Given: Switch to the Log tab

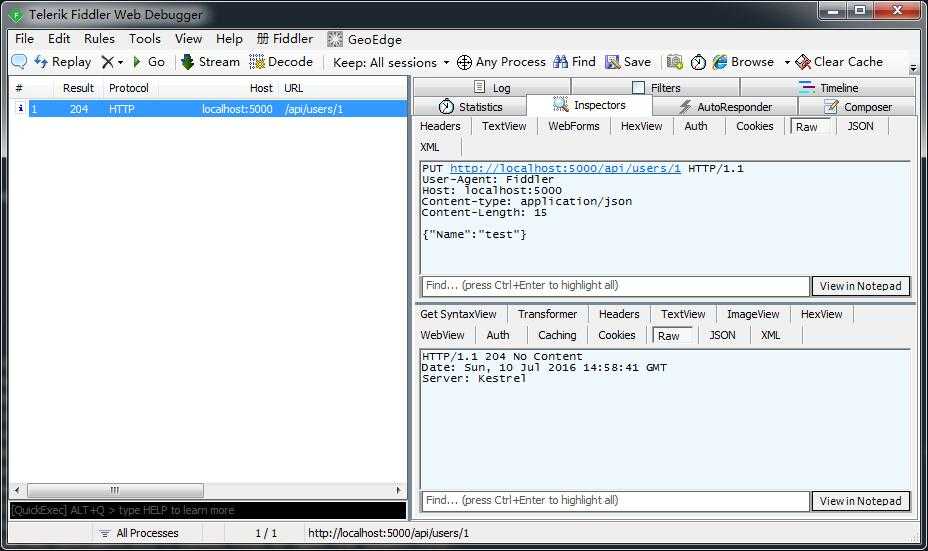Looking at the screenshot, I should (492, 88).
